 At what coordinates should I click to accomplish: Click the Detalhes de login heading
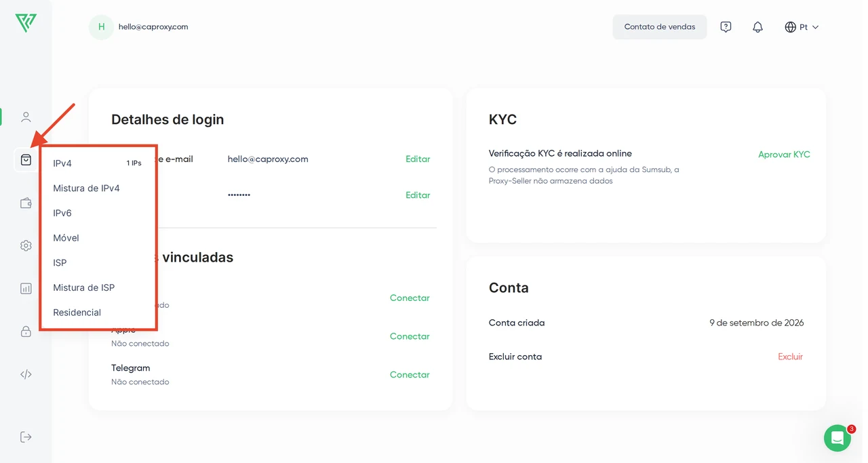167,119
